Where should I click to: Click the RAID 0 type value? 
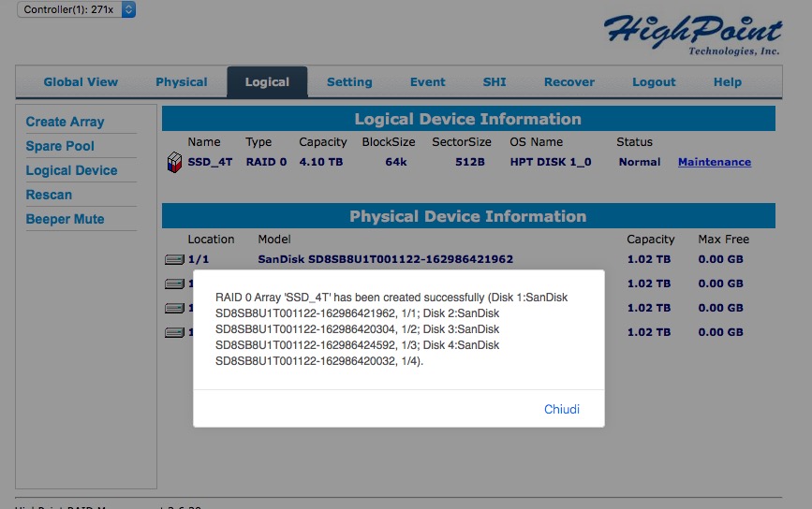point(266,162)
